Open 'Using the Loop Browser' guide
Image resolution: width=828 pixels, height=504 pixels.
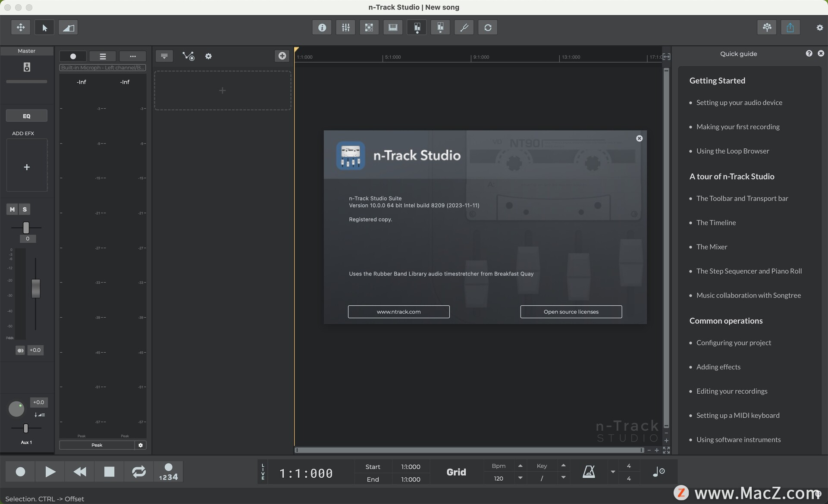[733, 151]
